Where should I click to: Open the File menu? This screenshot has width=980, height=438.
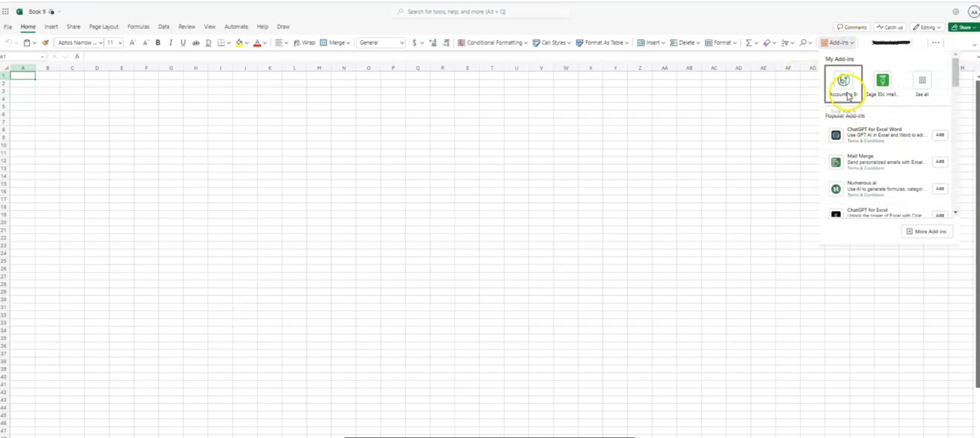[x=8, y=27]
